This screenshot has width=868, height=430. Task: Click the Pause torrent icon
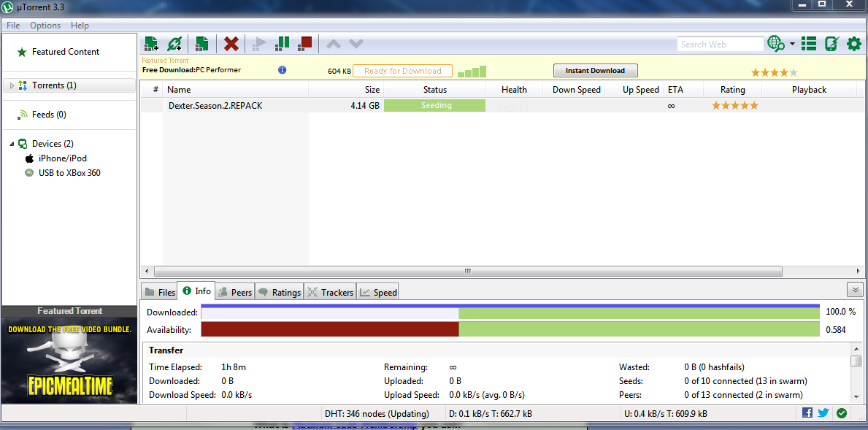[x=283, y=44]
